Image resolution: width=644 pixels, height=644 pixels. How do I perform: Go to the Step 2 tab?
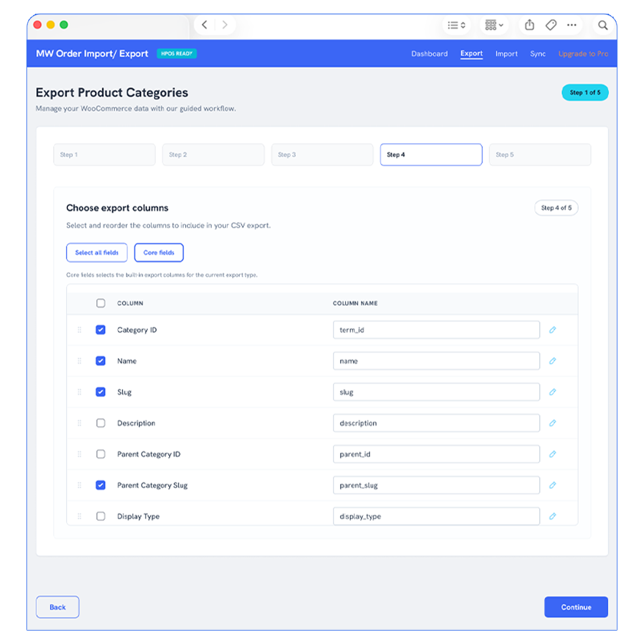[213, 155]
